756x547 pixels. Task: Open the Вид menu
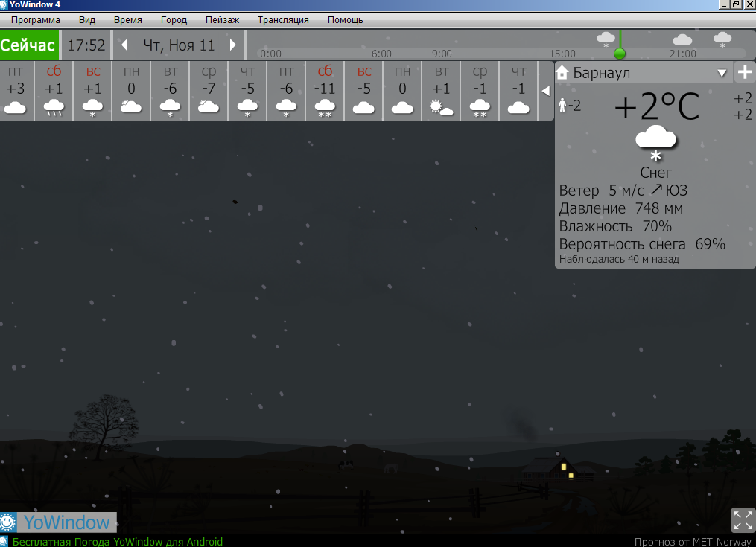pos(87,20)
